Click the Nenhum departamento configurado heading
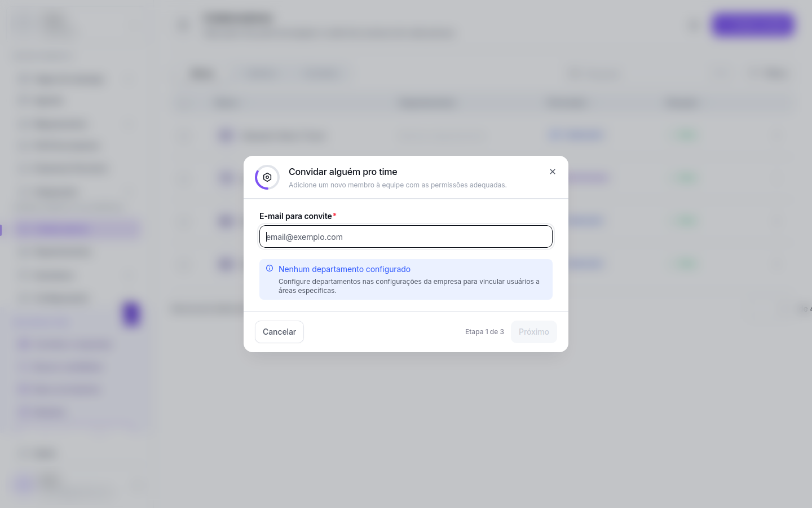The width and height of the screenshot is (812, 508). (345, 269)
